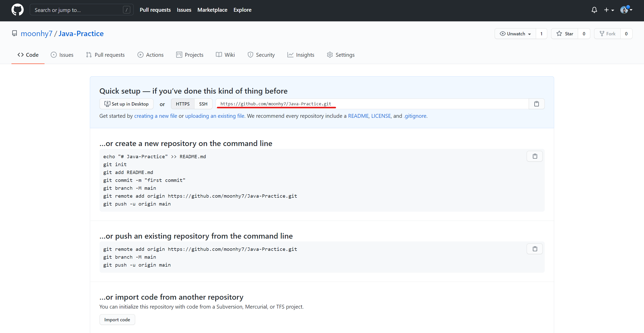The width and height of the screenshot is (644, 333).
Task: Click Set up in Desktop
Action: 126,104
